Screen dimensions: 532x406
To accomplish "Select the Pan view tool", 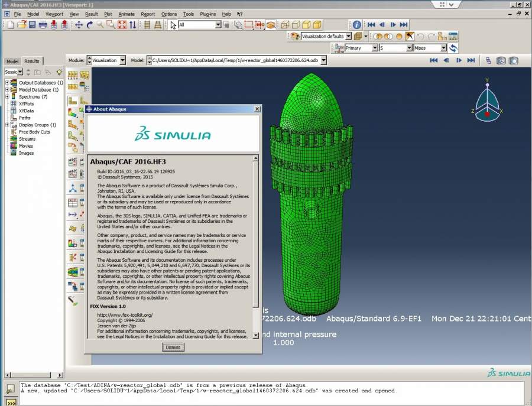I will click(79, 25).
